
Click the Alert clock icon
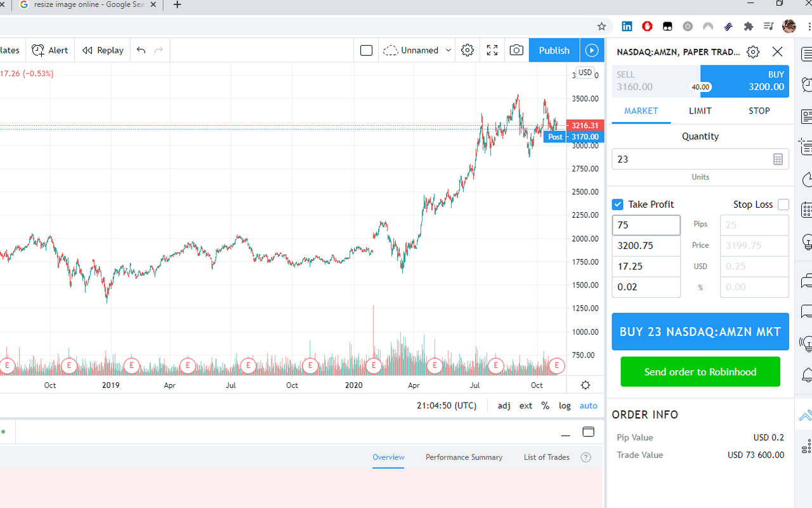tap(39, 50)
